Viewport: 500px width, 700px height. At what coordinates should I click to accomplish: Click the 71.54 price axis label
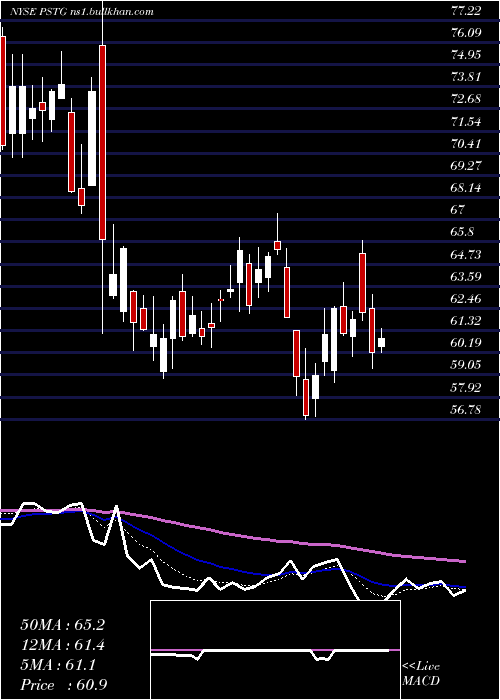coord(466,121)
